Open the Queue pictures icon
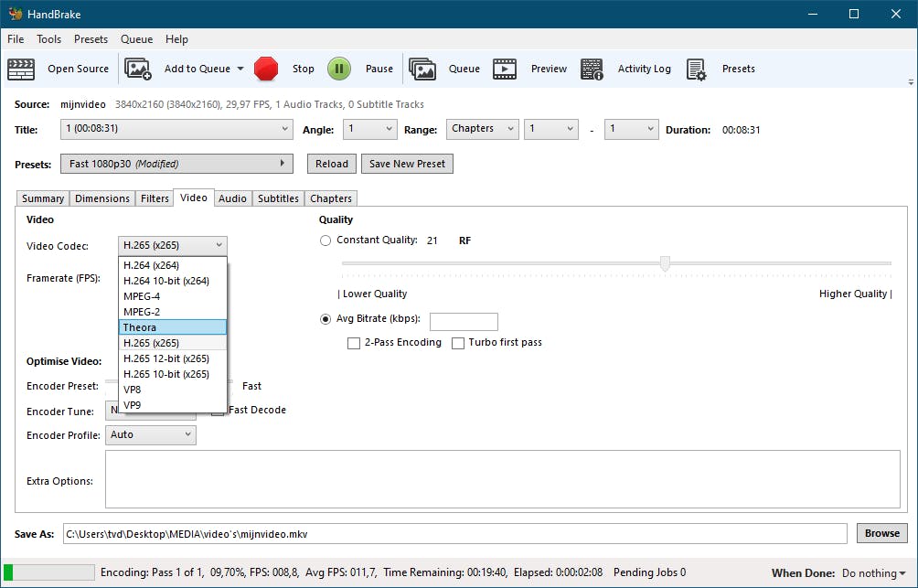The image size is (918, 588). point(422,69)
